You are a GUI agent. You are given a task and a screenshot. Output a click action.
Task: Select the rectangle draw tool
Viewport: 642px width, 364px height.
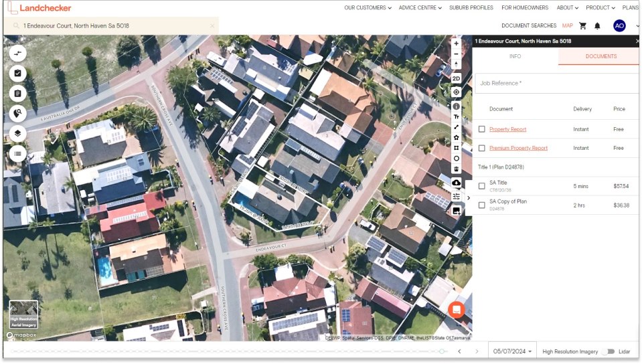(456, 148)
